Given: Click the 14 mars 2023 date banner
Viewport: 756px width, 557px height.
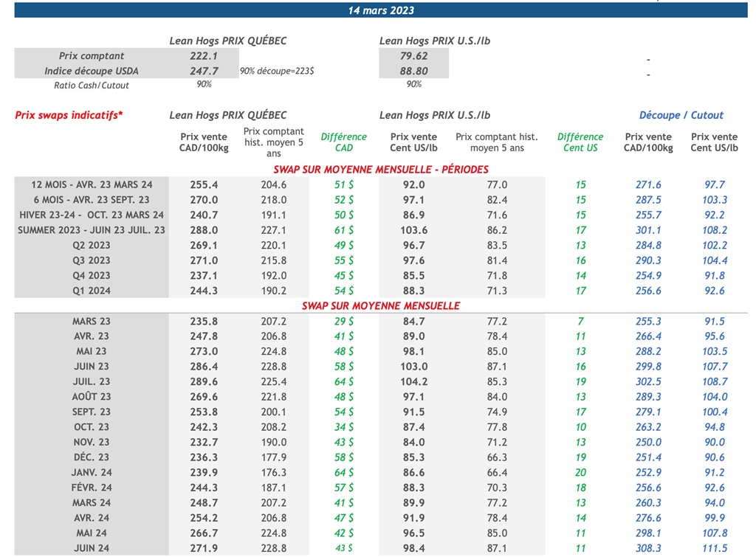Looking at the screenshot, I should [381, 10].
